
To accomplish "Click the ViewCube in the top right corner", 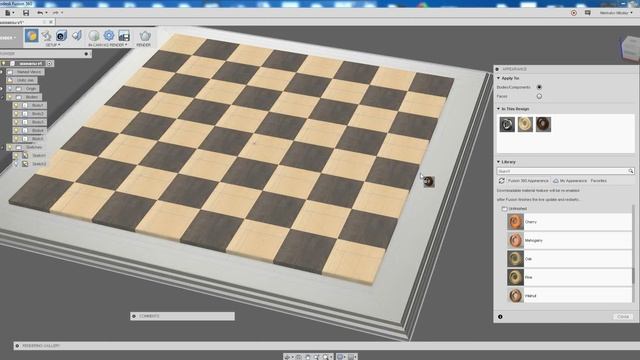I will 630,49.
